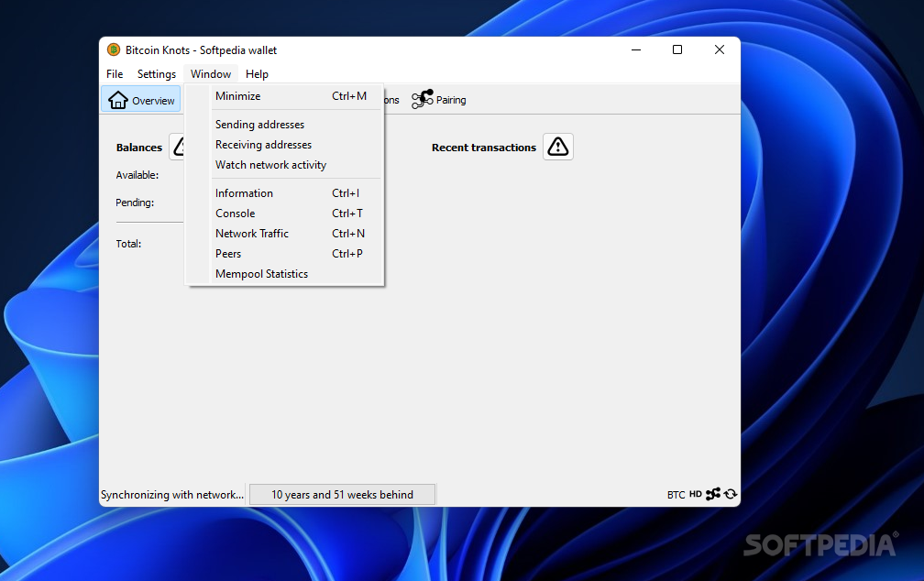The height and width of the screenshot is (581, 924).
Task: Open Peers from the Window menu
Action: click(284, 253)
